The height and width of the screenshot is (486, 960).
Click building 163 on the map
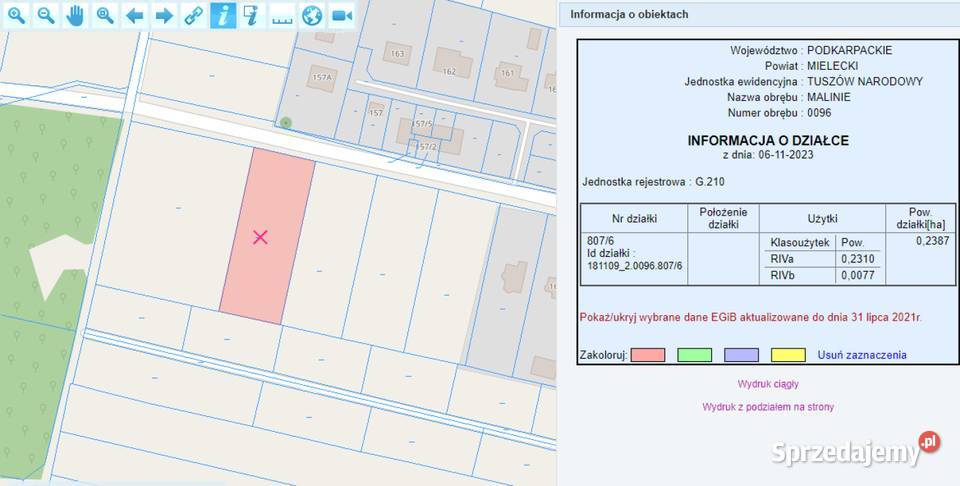click(x=397, y=53)
